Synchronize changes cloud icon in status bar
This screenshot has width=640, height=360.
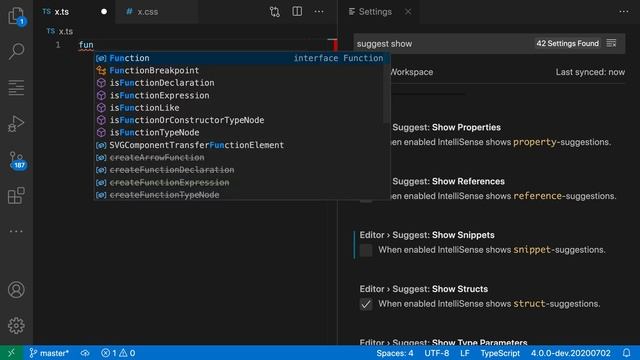click(85, 353)
